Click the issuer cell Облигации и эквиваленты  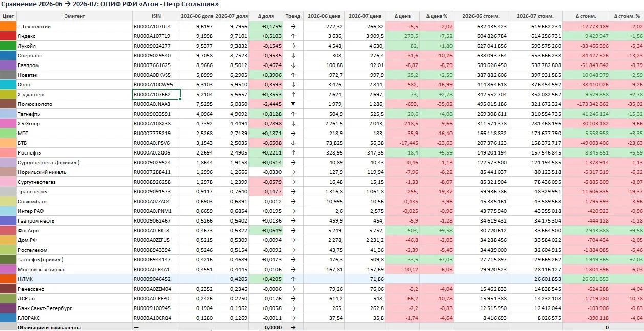click(75, 327)
